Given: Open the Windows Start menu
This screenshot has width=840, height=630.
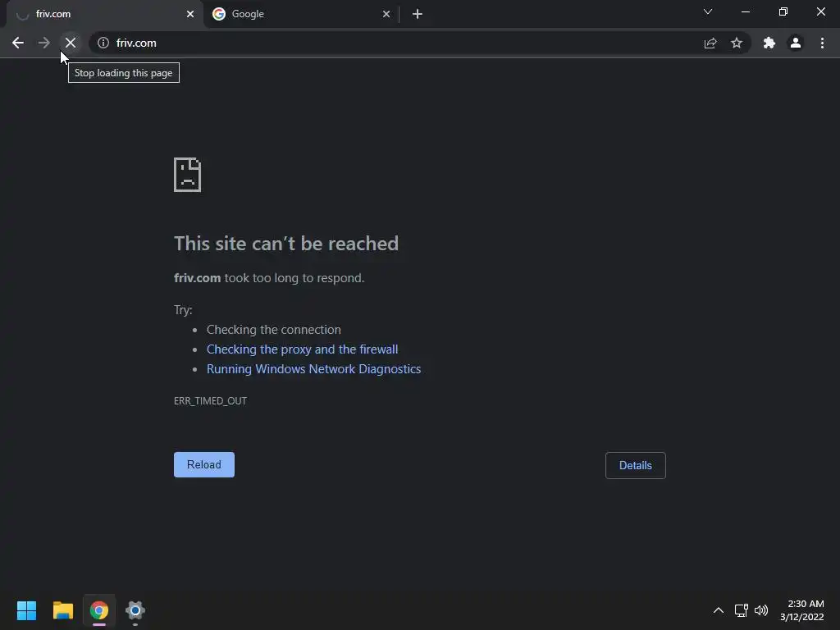Looking at the screenshot, I should coord(26,610).
